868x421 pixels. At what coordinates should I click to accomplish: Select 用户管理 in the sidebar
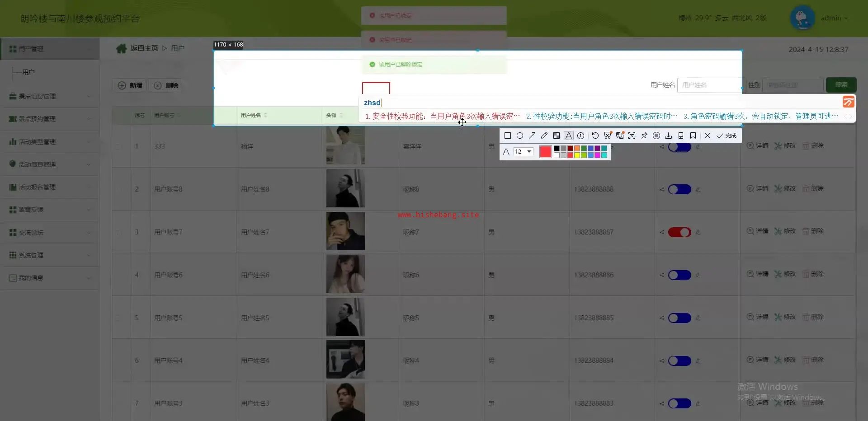coord(50,49)
